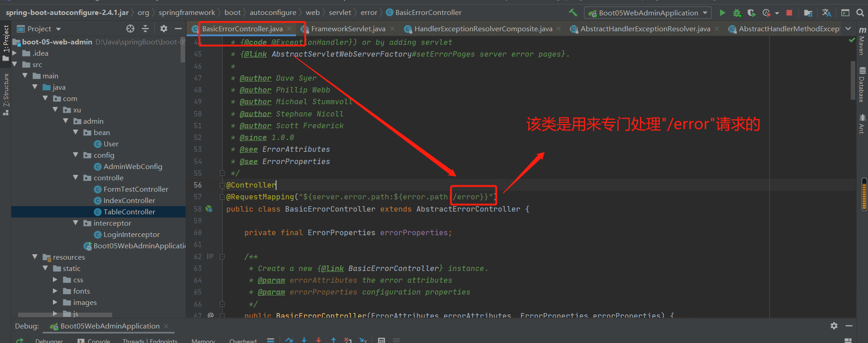Open Run Anything icon
Viewport: 868px width, 343px height.
[x=845, y=13]
